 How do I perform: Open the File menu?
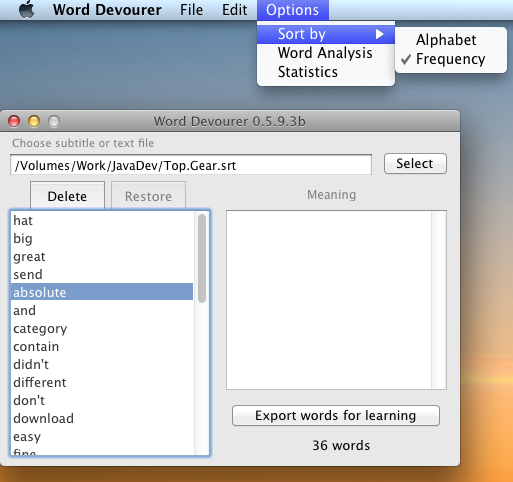(191, 10)
